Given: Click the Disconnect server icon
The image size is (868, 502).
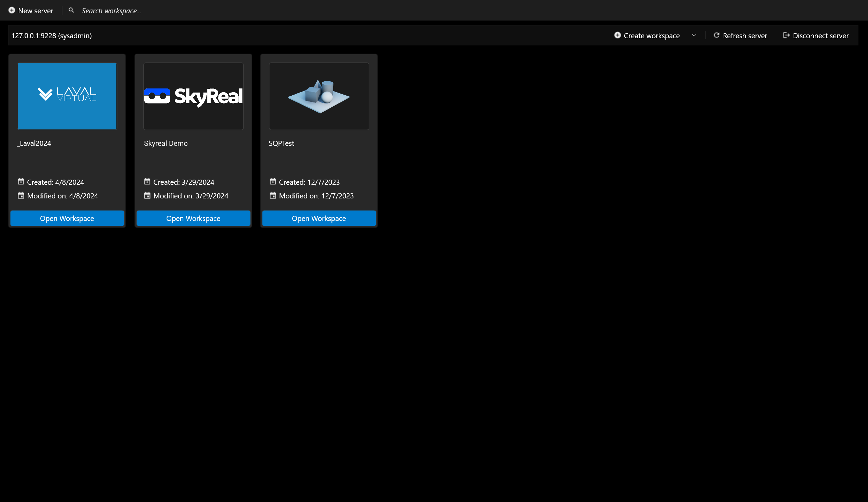Looking at the screenshot, I should (786, 35).
